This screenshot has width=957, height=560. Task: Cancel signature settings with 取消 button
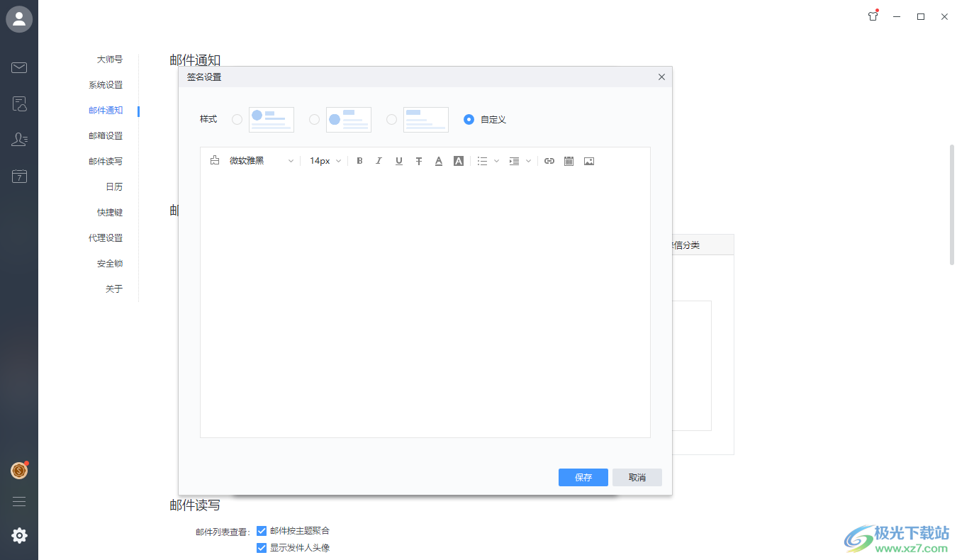(637, 478)
